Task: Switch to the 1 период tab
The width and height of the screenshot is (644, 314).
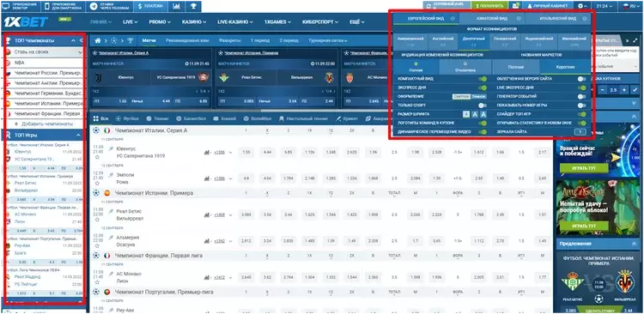Action: [x=260, y=40]
